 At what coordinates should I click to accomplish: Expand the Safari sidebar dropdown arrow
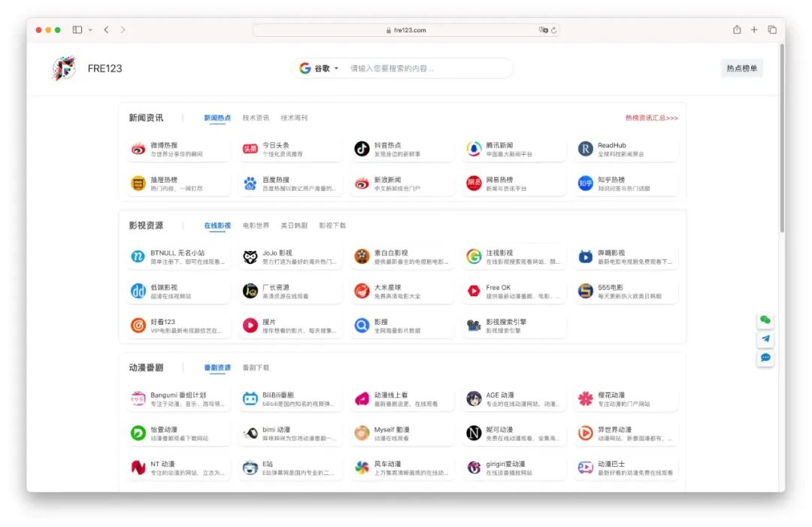point(90,30)
